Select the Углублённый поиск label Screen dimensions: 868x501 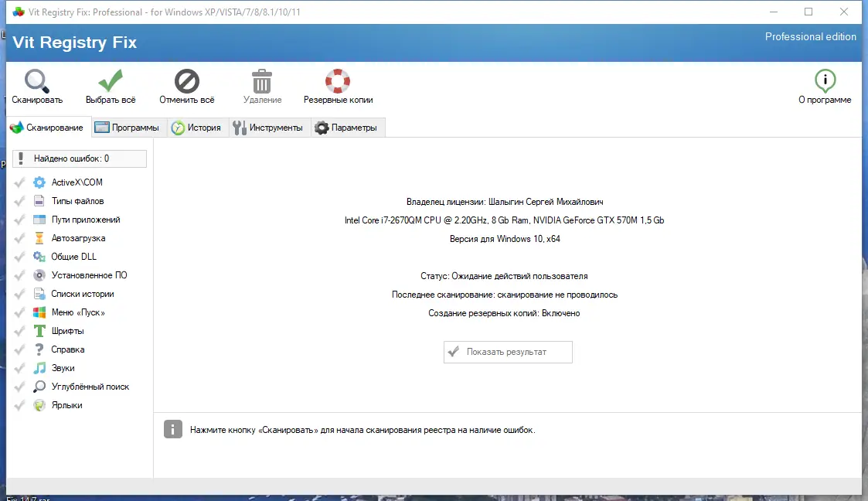pyautogui.click(x=90, y=387)
